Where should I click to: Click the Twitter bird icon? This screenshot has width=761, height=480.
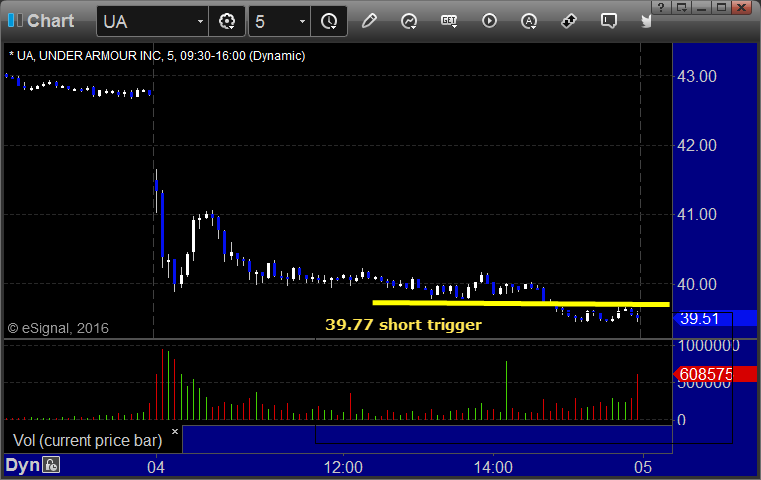[646, 21]
